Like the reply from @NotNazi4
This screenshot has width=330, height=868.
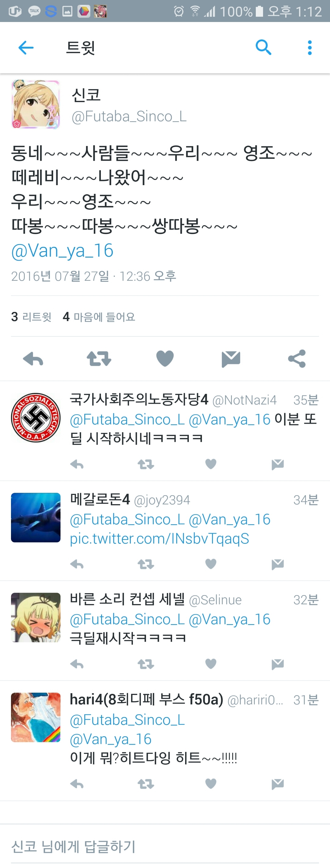(211, 464)
